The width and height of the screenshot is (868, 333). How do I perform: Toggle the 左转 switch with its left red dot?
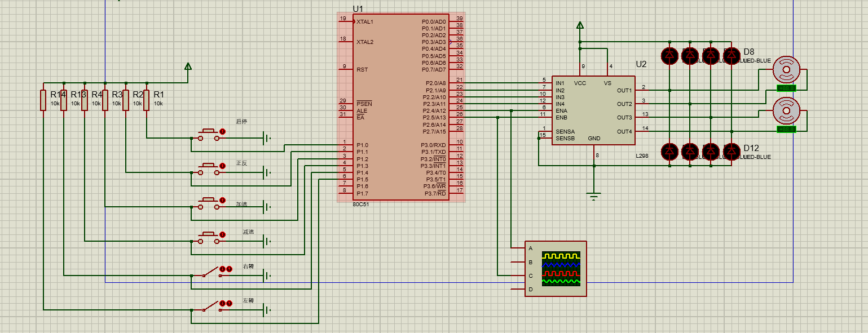click(x=222, y=303)
